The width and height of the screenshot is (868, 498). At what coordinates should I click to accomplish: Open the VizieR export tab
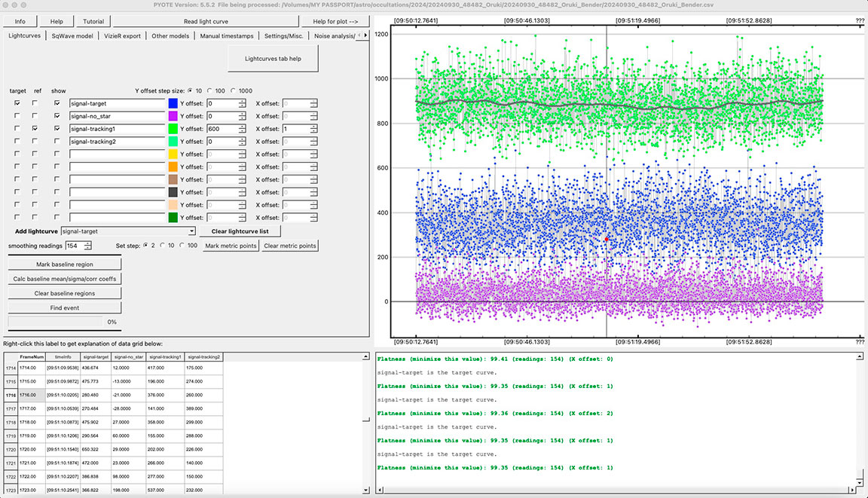pyautogui.click(x=122, y=36)
